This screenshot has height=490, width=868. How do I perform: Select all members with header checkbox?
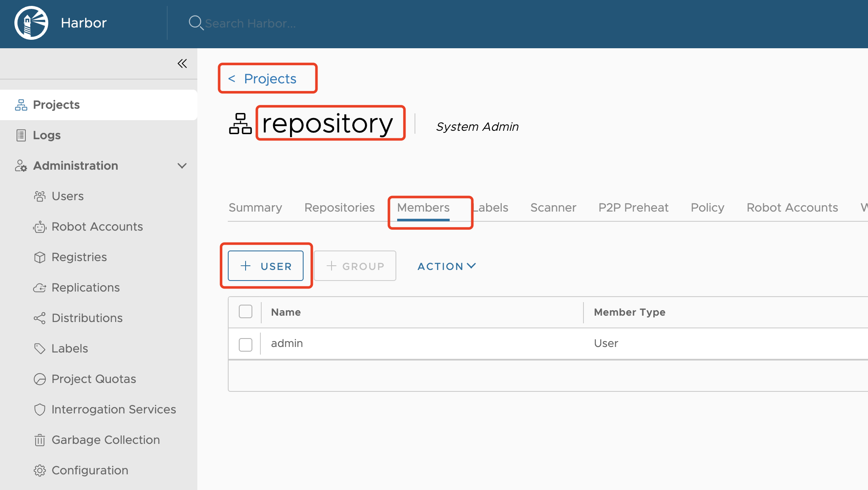pos(246,312)
